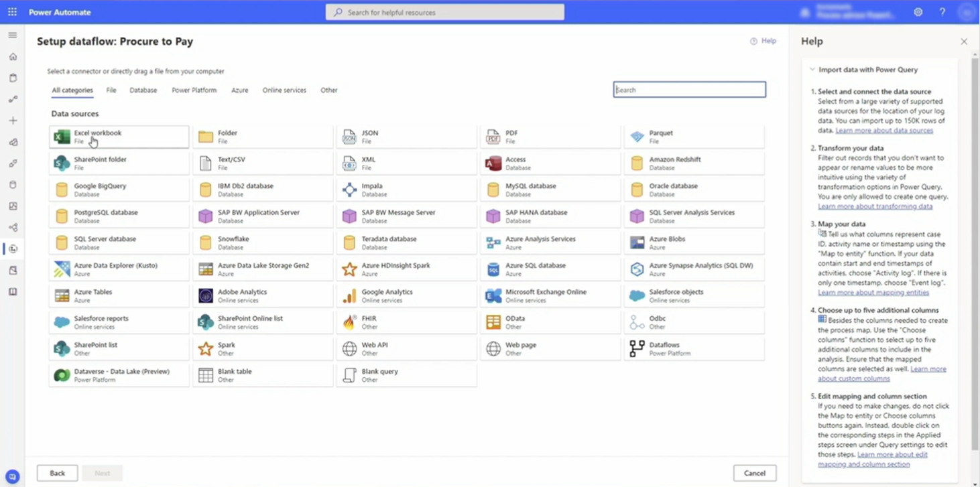Viewport: 980px width, 487px height.
Task: Open the Help question mark icon
Action: tap(942, 11)
